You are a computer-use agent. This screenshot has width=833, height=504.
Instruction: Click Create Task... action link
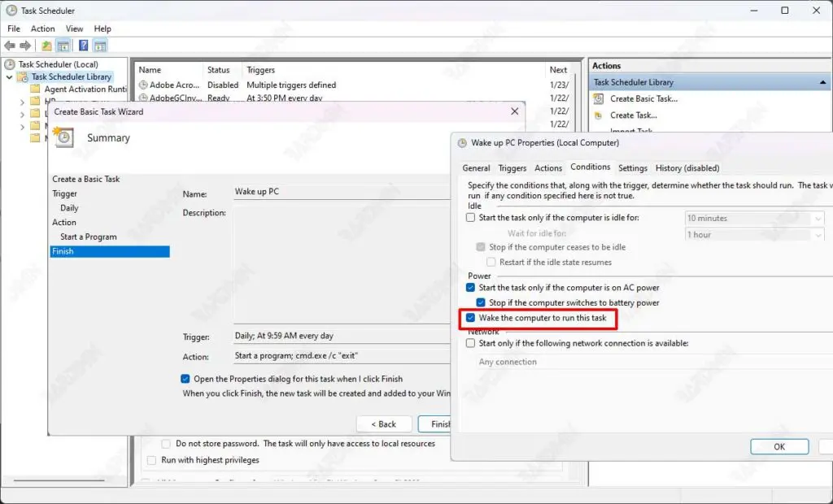tap(634, 115)
